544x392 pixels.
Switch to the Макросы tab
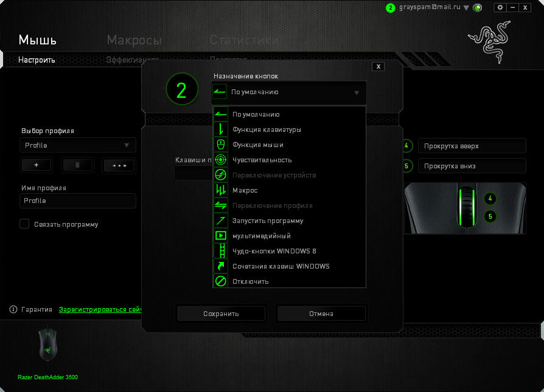point(133,40)
